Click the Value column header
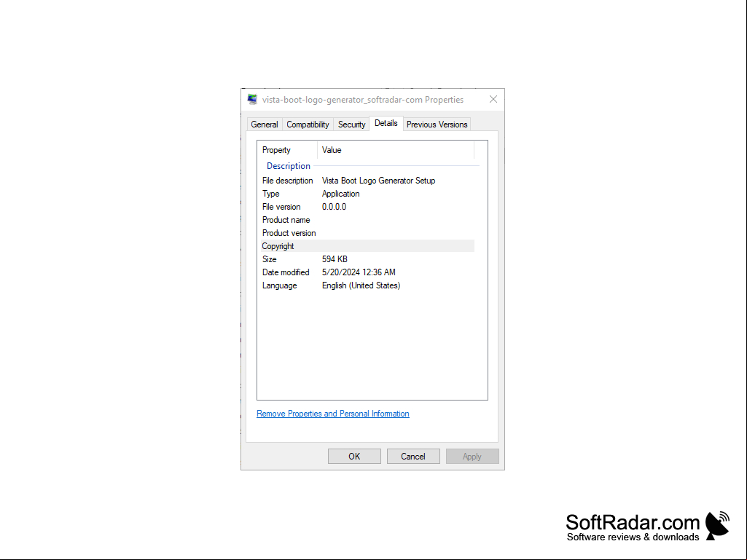 (396, 150)
